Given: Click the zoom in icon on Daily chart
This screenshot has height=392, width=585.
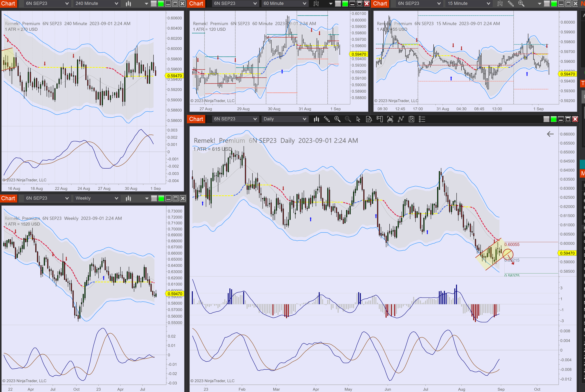Looking at the screenshot, I should coord(337,119).
